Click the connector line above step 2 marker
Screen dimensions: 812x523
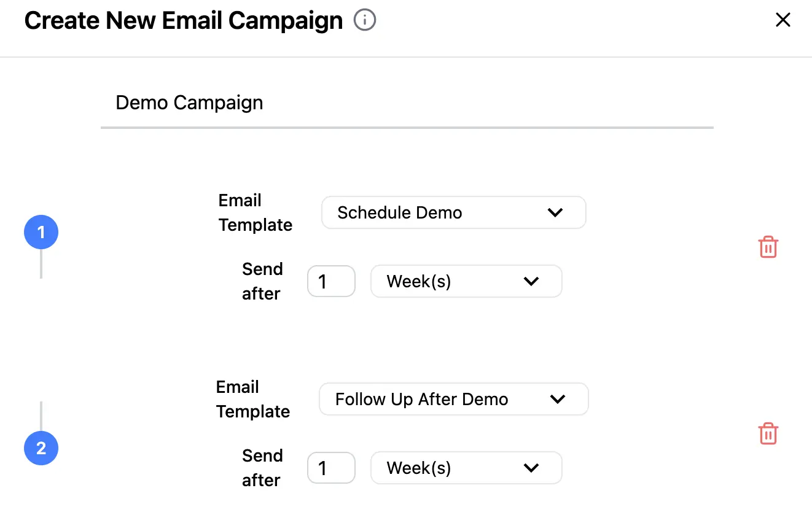click(41, 416)
